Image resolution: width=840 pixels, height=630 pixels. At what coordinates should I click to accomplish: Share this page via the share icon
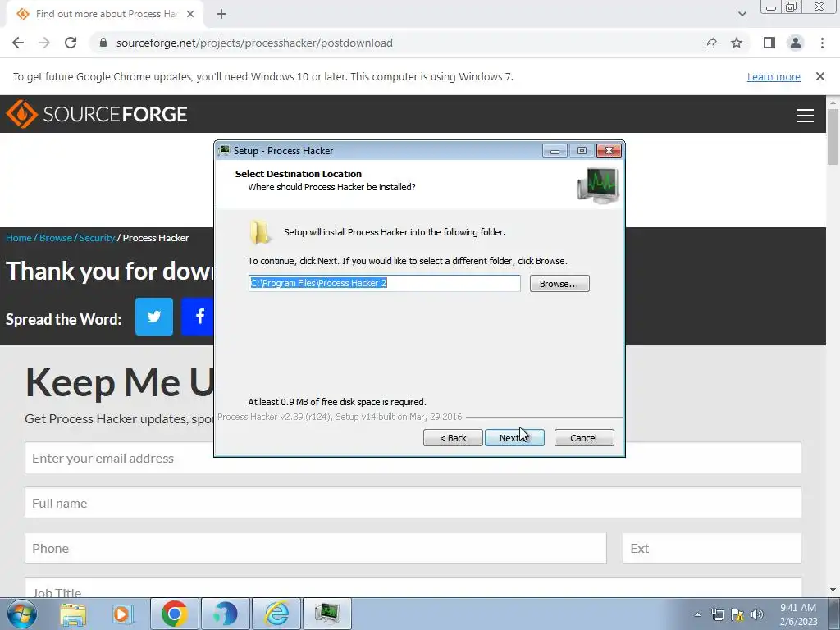coord(710,43)
